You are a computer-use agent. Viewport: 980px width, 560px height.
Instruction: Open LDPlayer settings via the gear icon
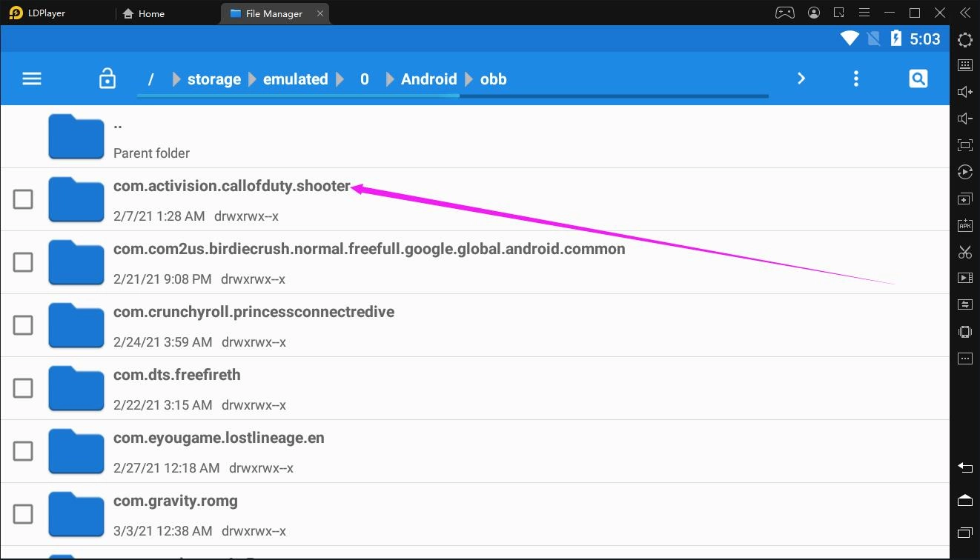(964, 39)
